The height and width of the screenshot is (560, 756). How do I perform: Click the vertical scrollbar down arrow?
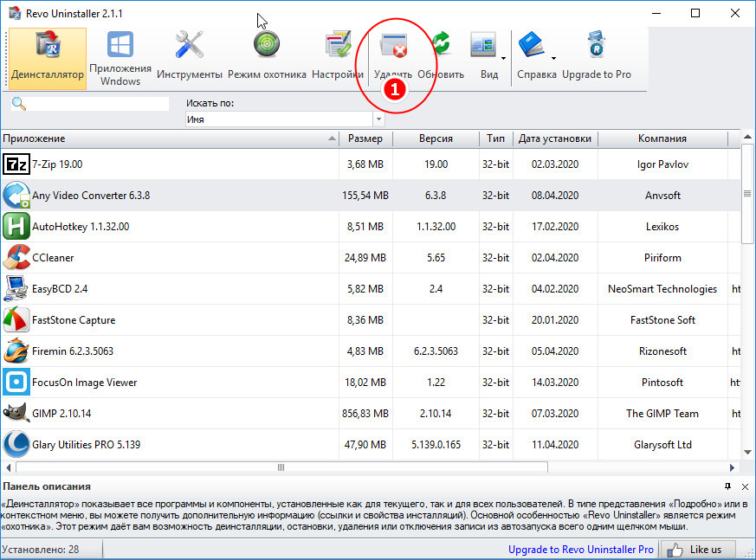click(x=748, y=452)
